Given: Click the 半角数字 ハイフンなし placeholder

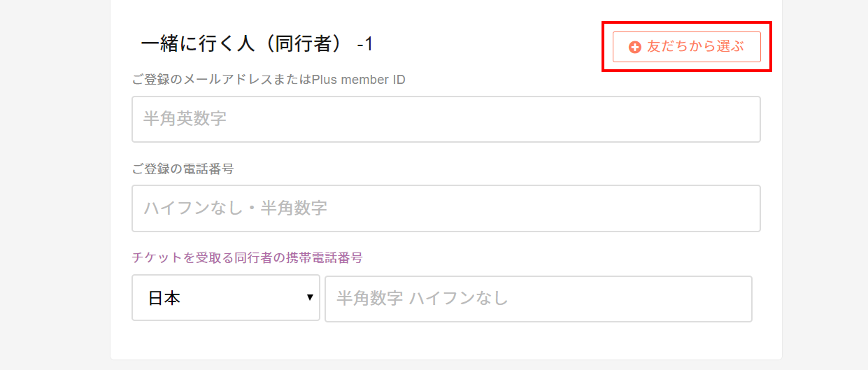Looking at the screenshot, I should point(422,299).
